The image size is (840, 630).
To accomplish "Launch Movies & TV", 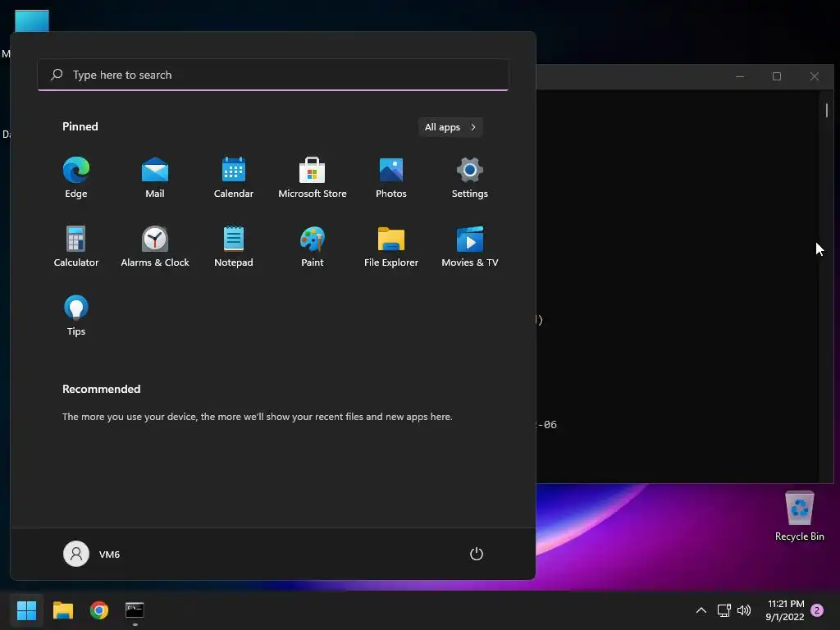I will [x=470, y=247].
